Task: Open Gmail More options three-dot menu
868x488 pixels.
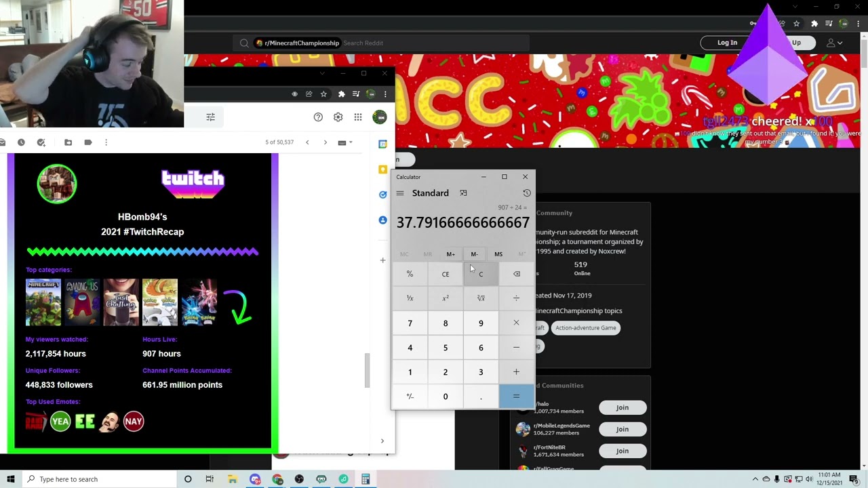Action: (106, 142)
